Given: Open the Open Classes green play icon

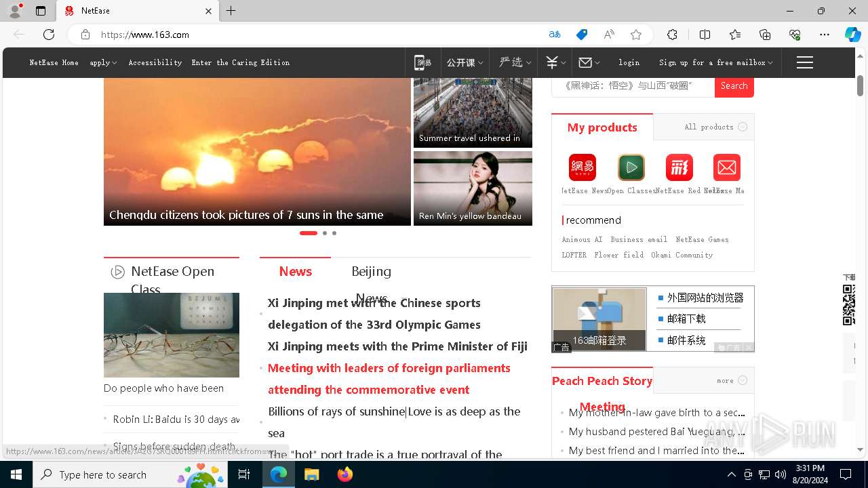Looking at the screenshot, I should (x=631, y=167).
